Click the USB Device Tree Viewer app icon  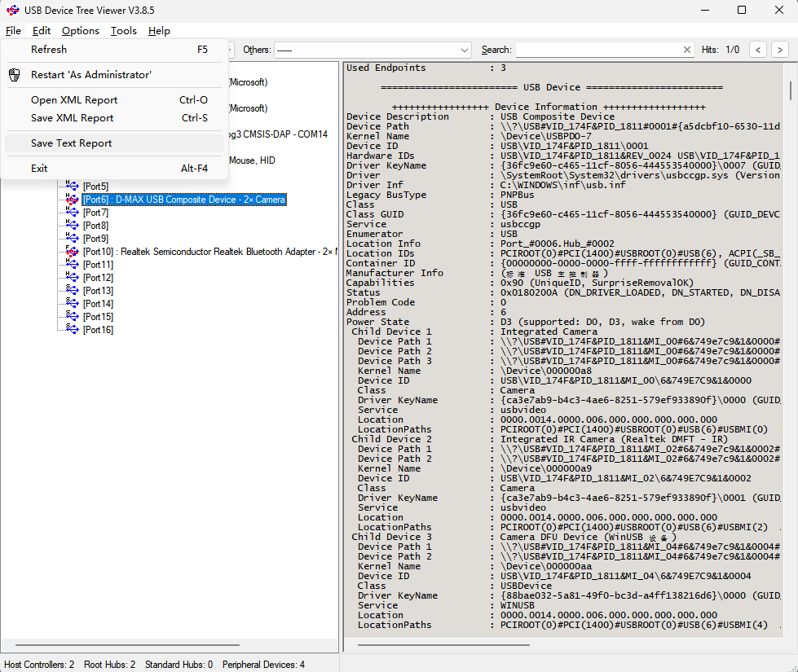click(13, 11)
